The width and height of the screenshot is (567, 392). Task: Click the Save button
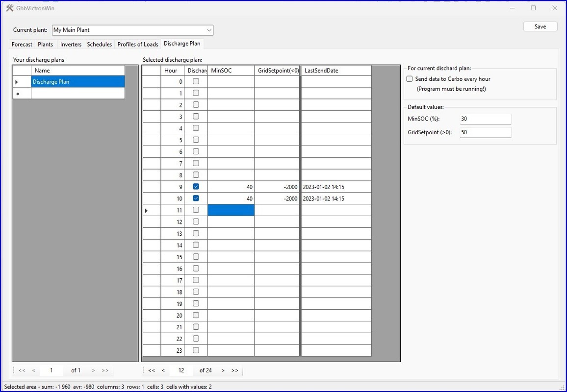point(540,26)
